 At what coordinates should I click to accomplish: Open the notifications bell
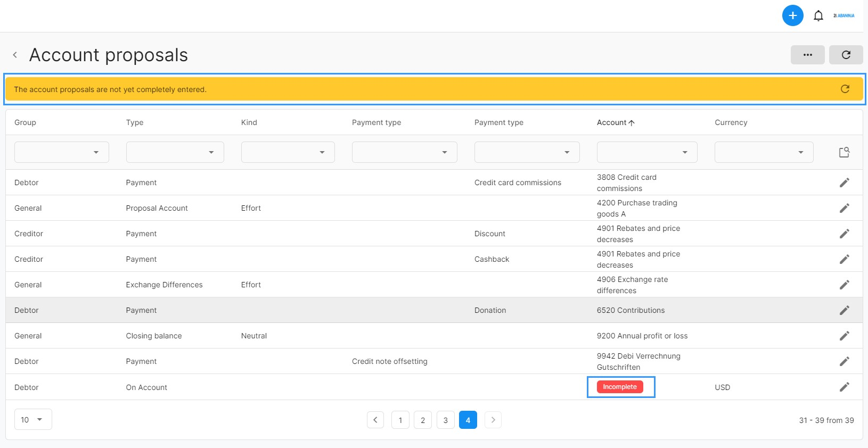coord(818,16)
